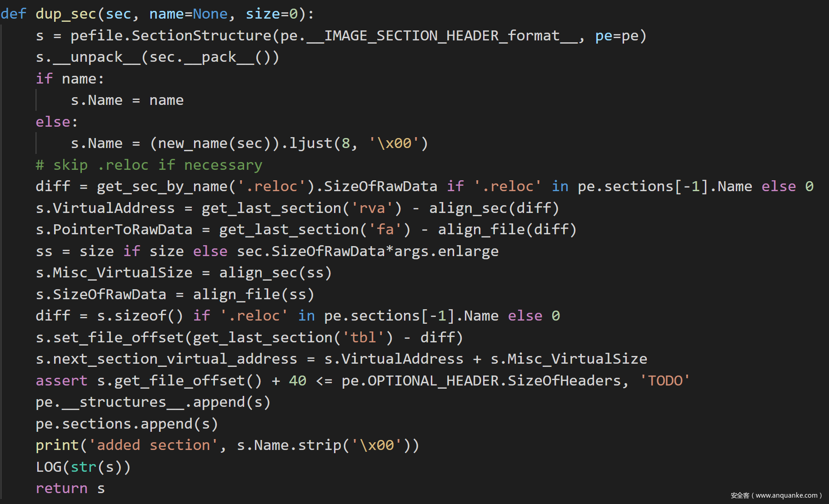Click the 'fa' string argument
Screen dimensions: 829x504
(385, 229)
